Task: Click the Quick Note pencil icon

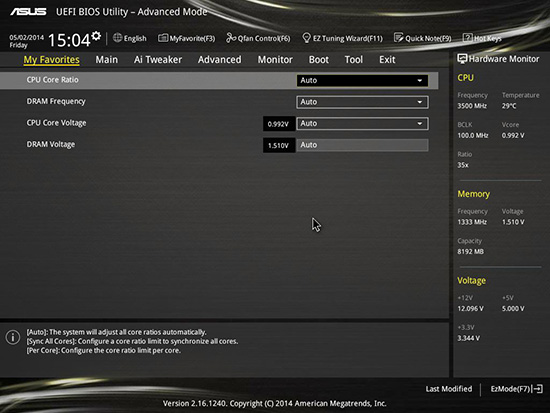Action: [x=398, y=38]
